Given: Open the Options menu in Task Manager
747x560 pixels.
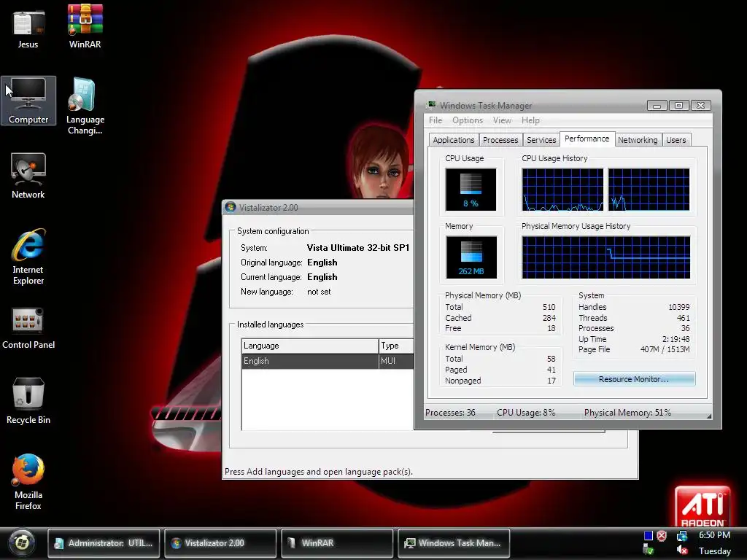Looking at the screenshot, I should pyautogui.click(x=468, y=120).
